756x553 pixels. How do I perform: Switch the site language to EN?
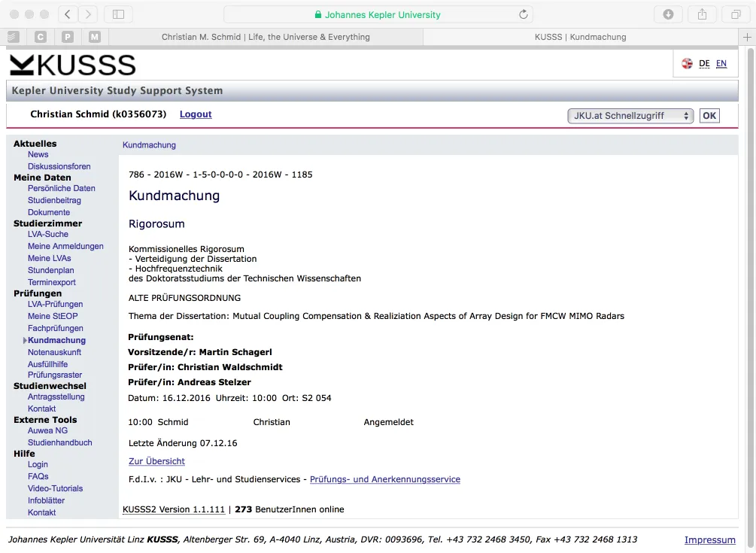(x=721, y=64)
